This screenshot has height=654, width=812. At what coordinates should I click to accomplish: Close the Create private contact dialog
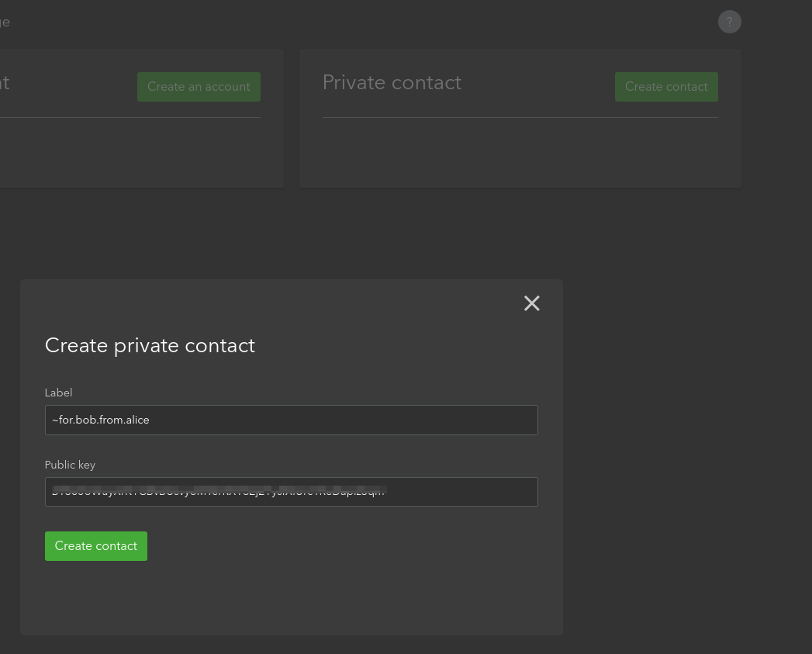(532, 303)
